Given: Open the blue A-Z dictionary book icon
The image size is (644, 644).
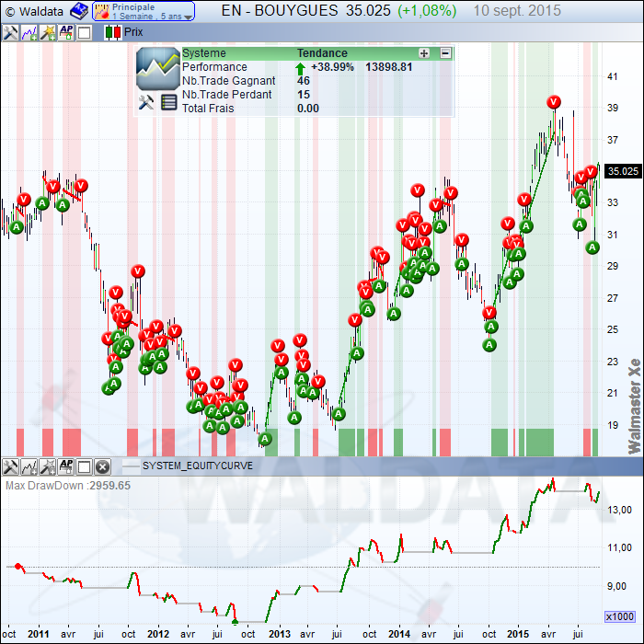Looking at the screenshot, I should pos(79,11).
